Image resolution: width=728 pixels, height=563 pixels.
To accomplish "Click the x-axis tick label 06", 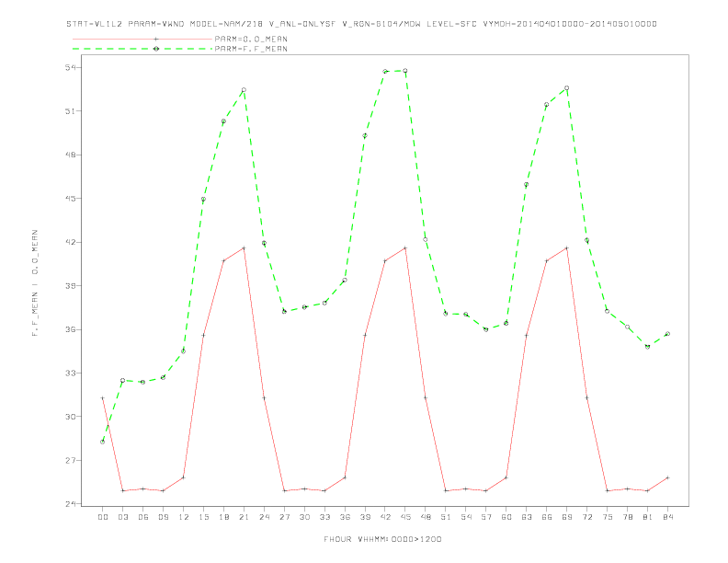I will [x=143, y=517].
